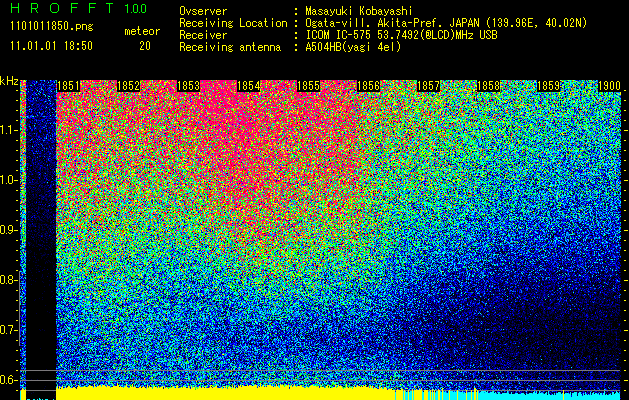Select the meteor count value 20

(x=145, y=46)
